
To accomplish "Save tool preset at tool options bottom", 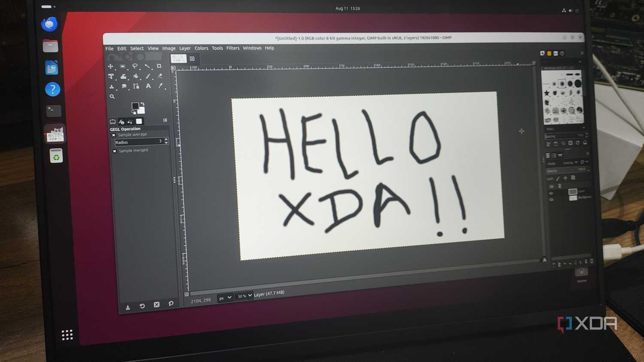I will pos(128,307).
